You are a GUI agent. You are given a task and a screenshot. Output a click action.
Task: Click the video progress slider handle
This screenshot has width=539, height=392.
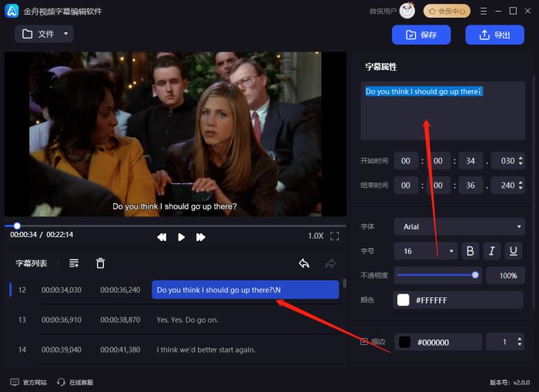17,226
